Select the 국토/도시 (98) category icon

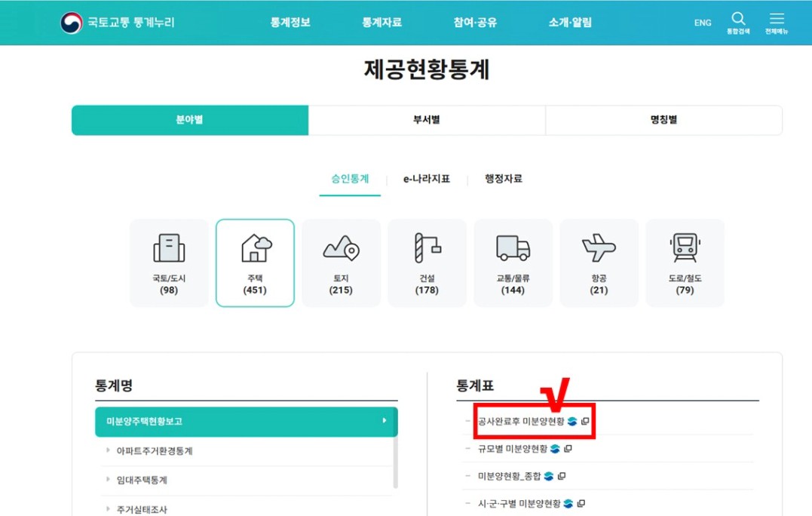[x=169, y=263]
